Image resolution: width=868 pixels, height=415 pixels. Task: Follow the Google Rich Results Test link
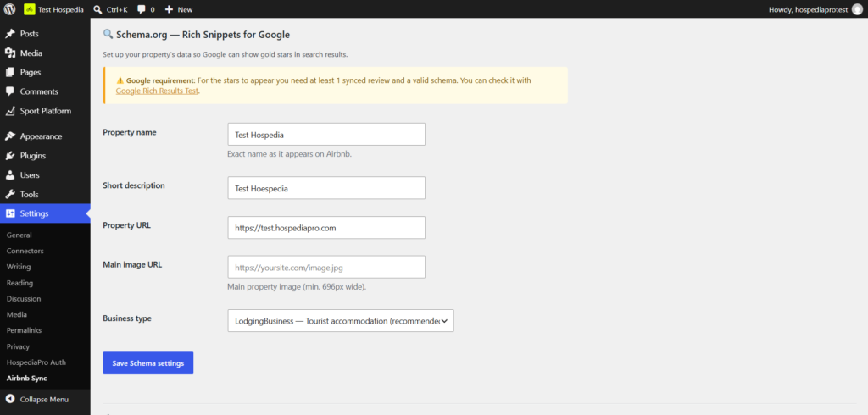(157, 91)
